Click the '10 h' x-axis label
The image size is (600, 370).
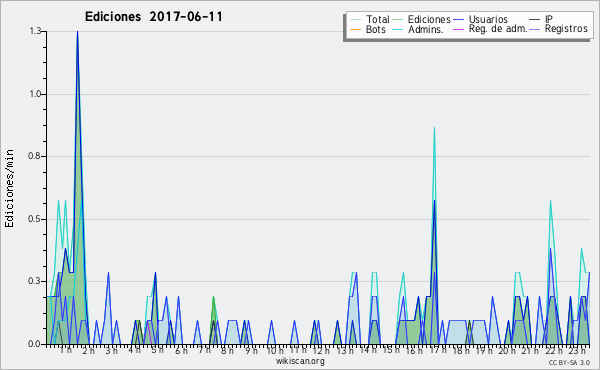(275, 350)
